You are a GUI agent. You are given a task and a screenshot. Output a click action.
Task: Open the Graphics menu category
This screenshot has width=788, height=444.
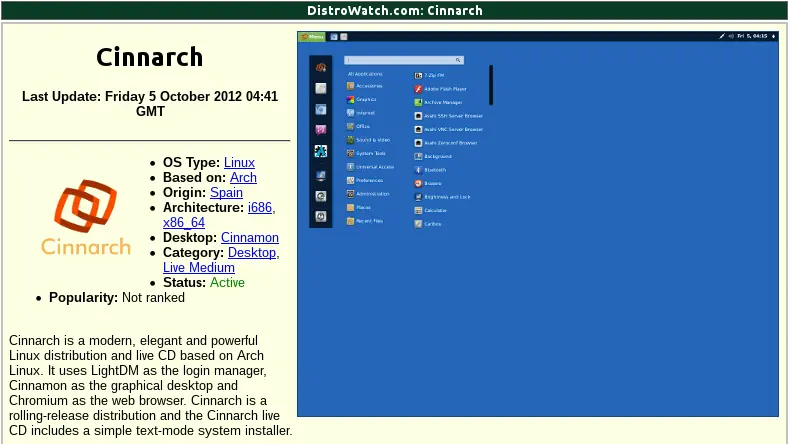[362, 100]
